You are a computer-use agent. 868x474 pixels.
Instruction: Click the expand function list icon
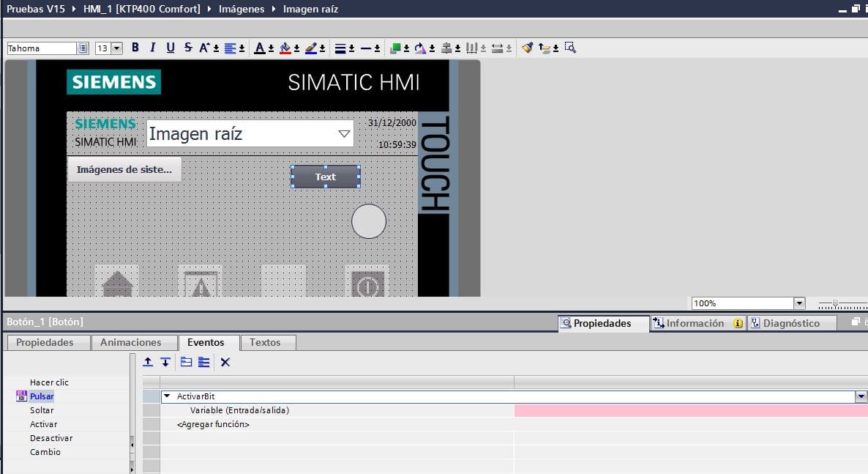[x=204, y=362]
